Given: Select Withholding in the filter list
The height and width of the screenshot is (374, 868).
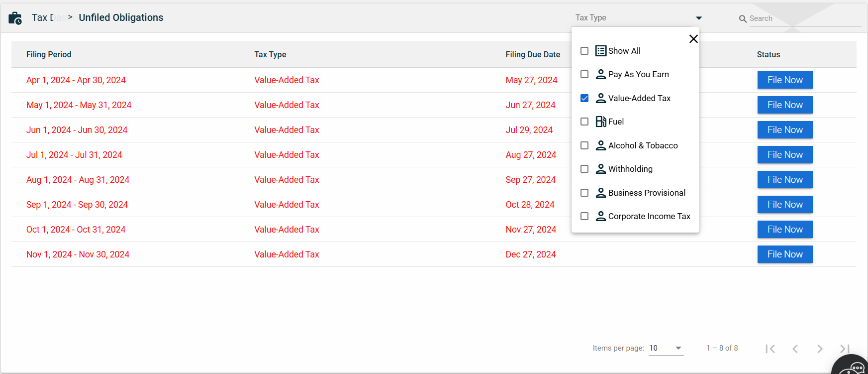Looking at the screenshot, I should pyautogui.click(x=630, y=169).
